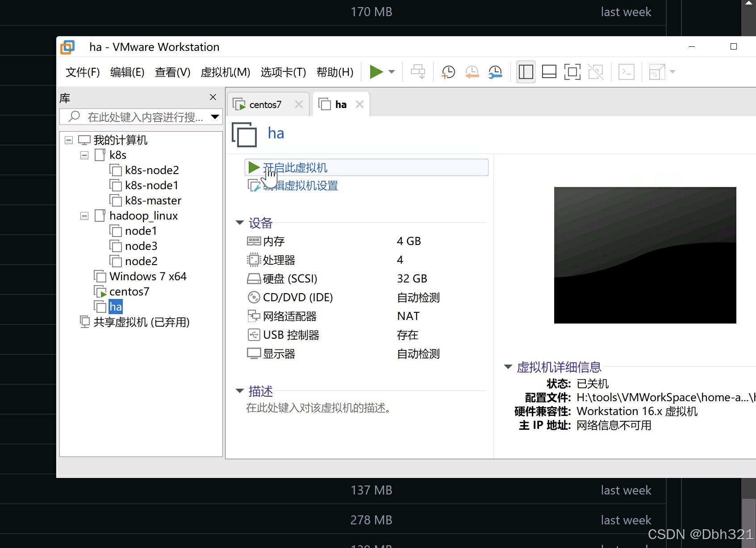Click the VMware Workstation app icon
The height and width of the screenshot is (548, 756).
(x=67, y=47)
